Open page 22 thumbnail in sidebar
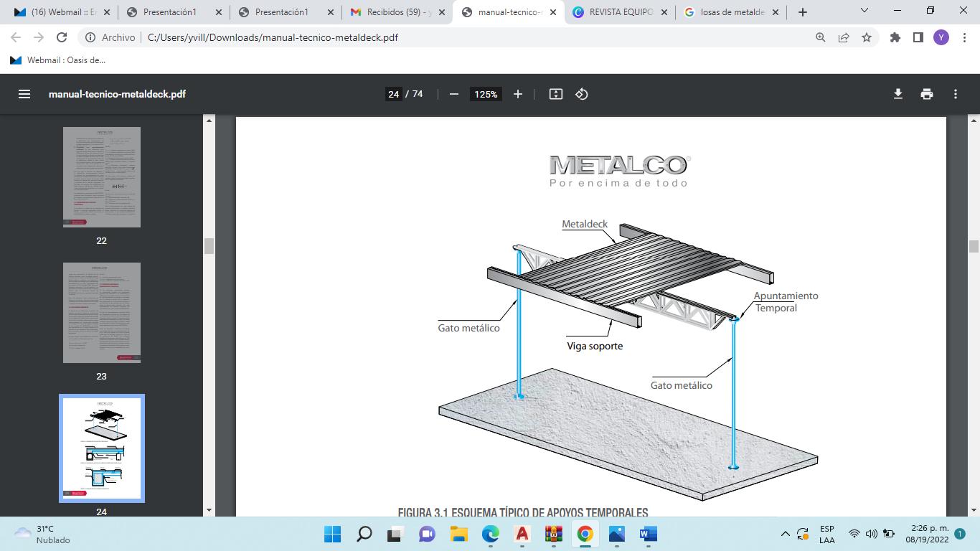The width and height of the screenshot is (980, 551). pyautogui.click(x=102, y=177)
